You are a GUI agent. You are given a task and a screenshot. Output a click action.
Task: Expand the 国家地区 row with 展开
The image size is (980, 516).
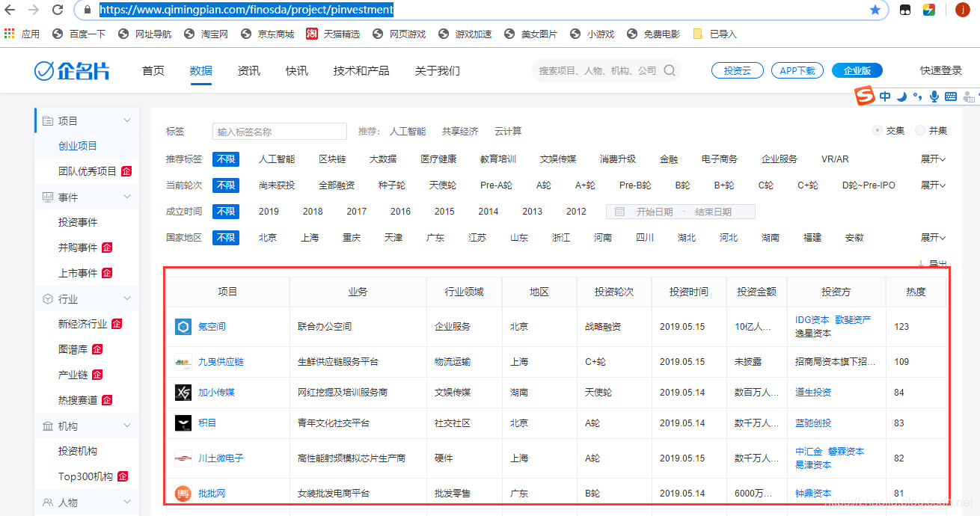tap(934, 238)
